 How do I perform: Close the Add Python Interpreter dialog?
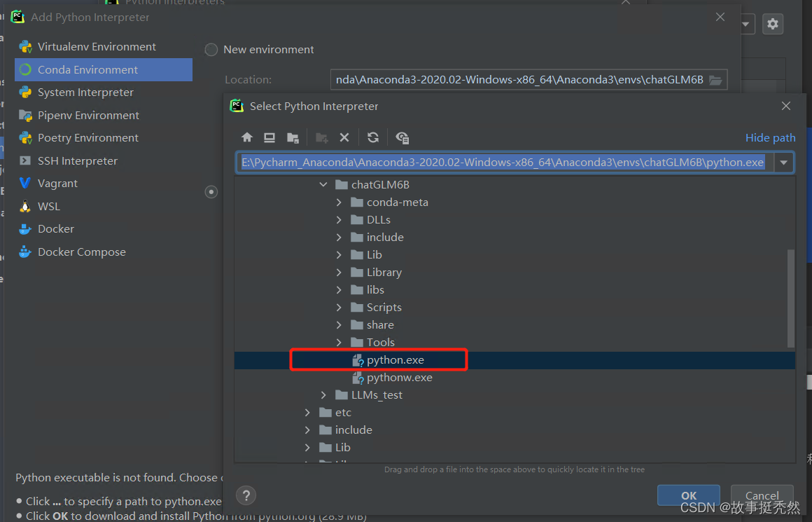coord(720,17)
